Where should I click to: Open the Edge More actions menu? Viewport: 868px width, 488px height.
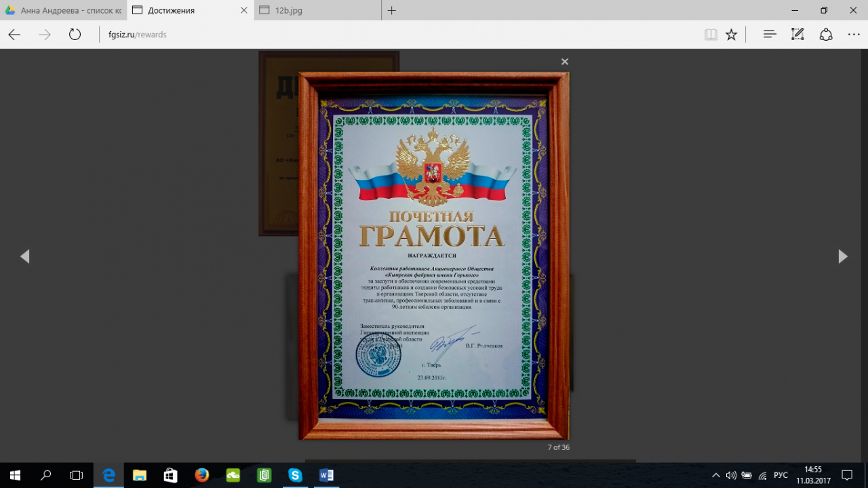click(x=854, y=35)
